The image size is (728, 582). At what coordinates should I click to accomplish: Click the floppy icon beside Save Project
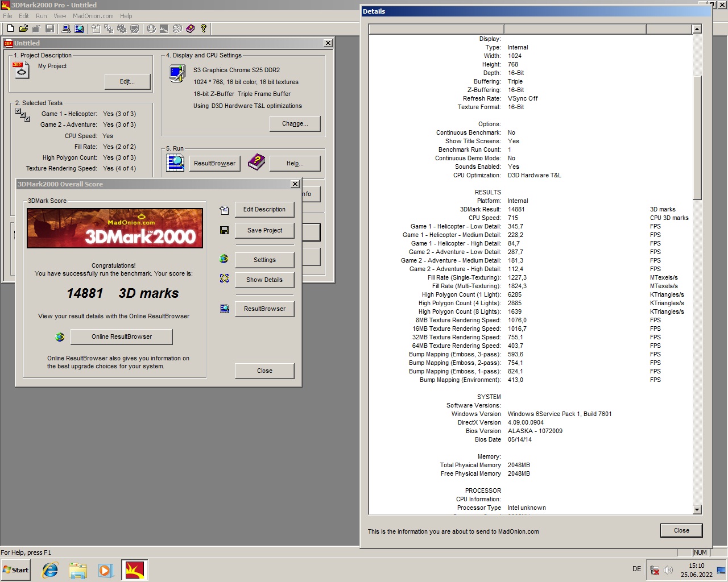pyautogui.click(x=224, y=230)
